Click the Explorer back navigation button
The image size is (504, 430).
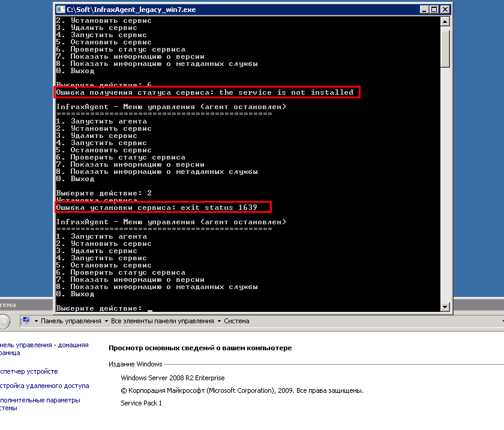[4, 321]
